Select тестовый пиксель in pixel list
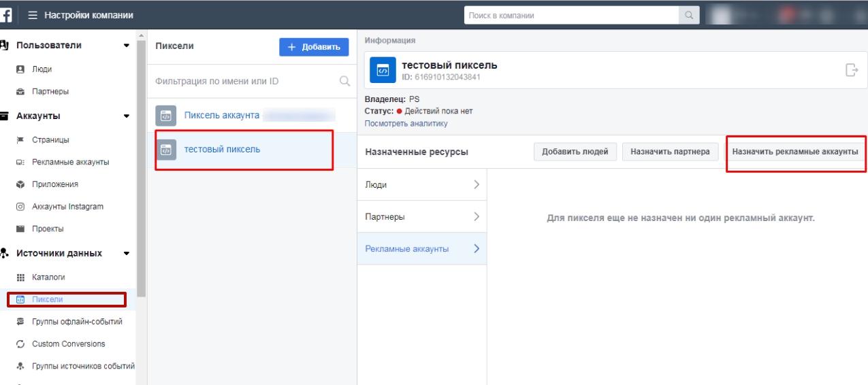This screenshot has height=385, width=868. pos(252,150)
